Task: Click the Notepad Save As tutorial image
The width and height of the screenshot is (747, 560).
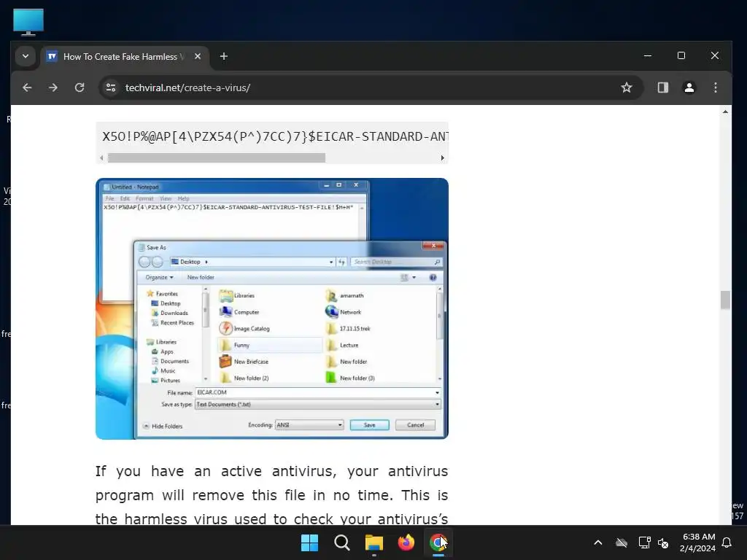Action: click(x=272, y=308)
